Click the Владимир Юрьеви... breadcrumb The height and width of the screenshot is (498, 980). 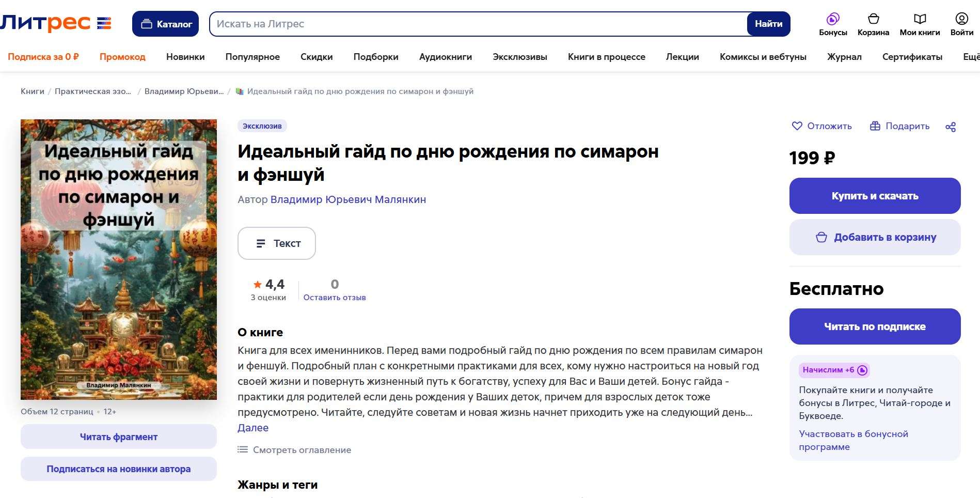tap(184, 91)
